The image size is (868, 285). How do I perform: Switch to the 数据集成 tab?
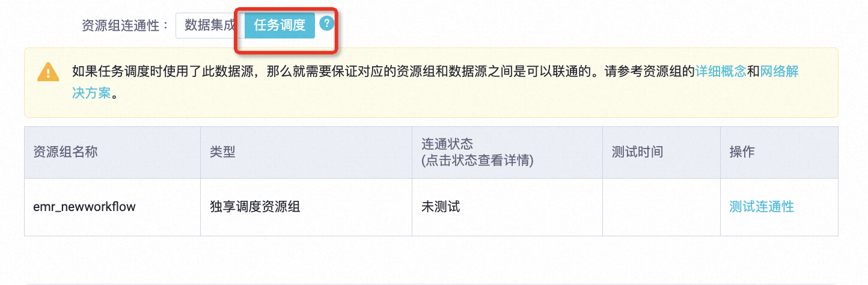click(210, 25)
